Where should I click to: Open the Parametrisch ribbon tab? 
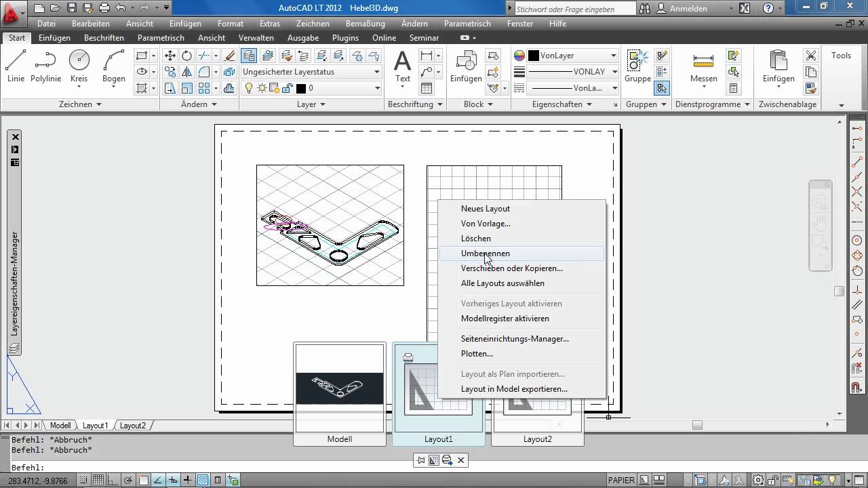click(x=161, y=38)
